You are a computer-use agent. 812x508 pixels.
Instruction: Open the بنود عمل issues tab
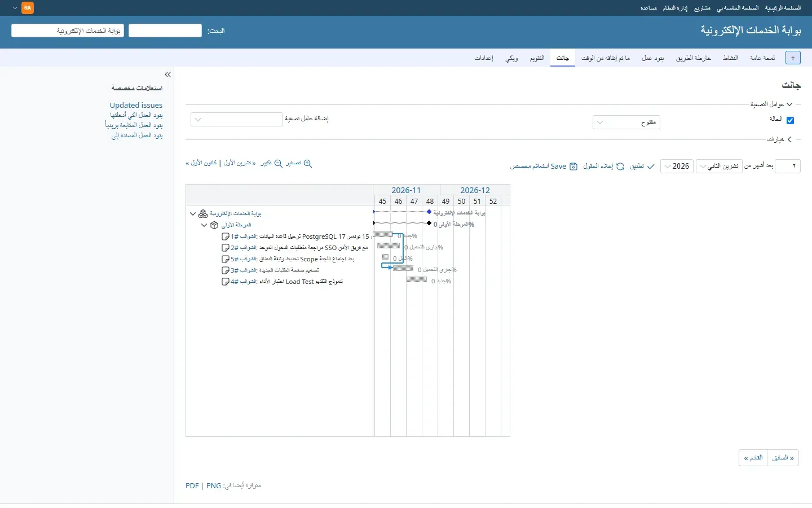[653, 58]
